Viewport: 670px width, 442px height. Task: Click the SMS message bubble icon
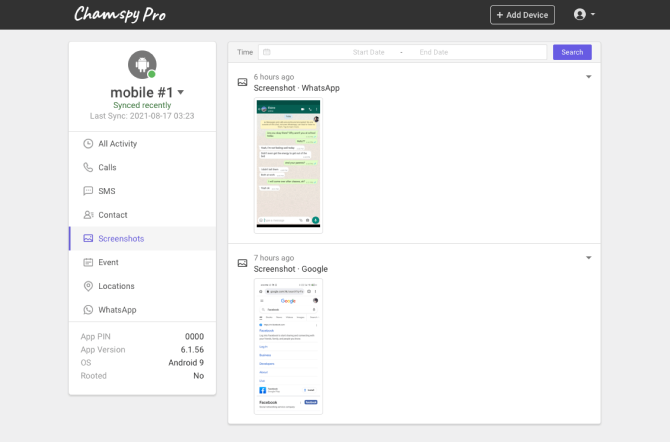pyautogui.click(x=88, y=191)
